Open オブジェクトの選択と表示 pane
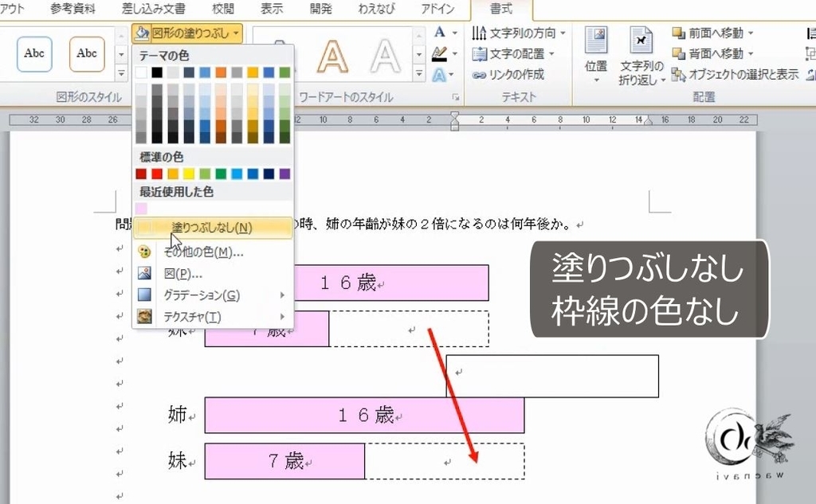Image resolution: width=816 pixels, height=504 pixels. point(735,75)
